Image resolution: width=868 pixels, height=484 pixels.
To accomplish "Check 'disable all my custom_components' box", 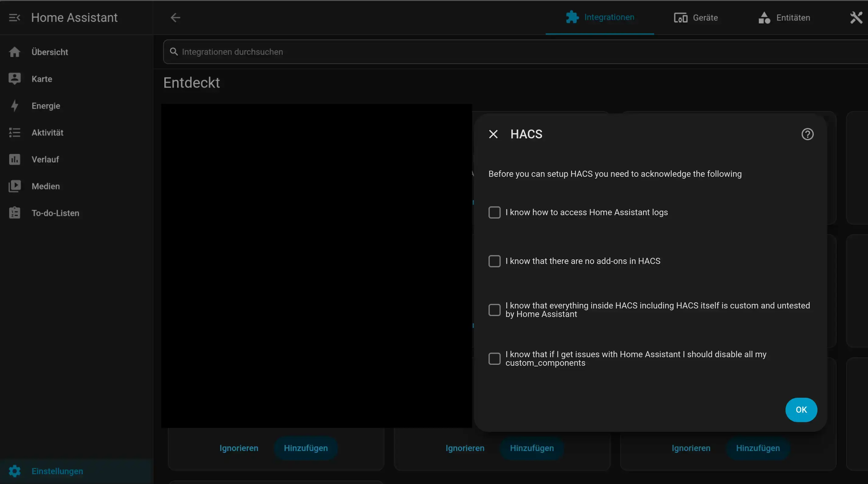I will click(x=494, y=359).
